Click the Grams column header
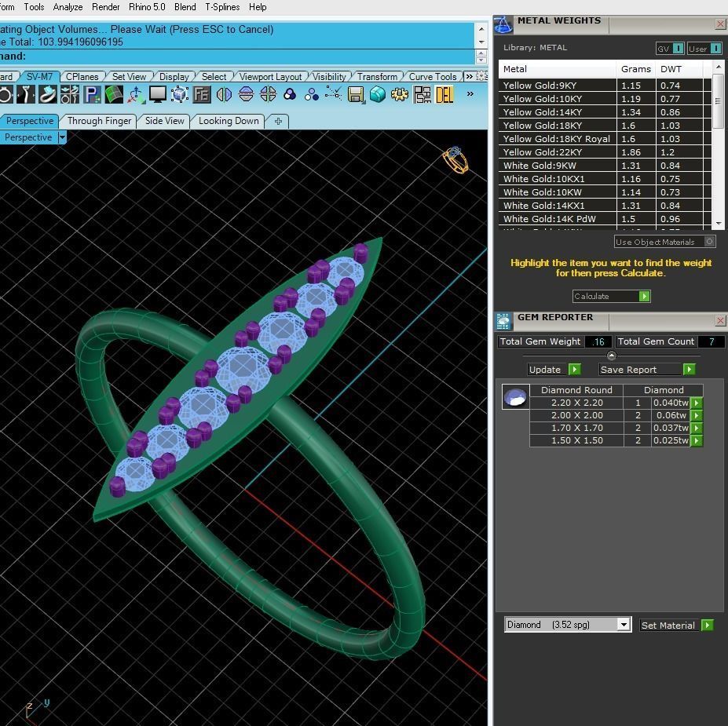728x726 pixels. tap(635, 68)
